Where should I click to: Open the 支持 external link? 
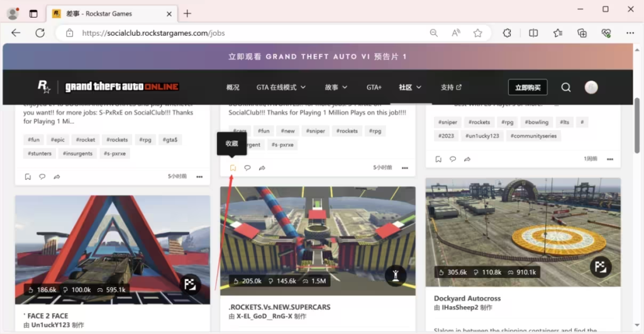(451, 87)
